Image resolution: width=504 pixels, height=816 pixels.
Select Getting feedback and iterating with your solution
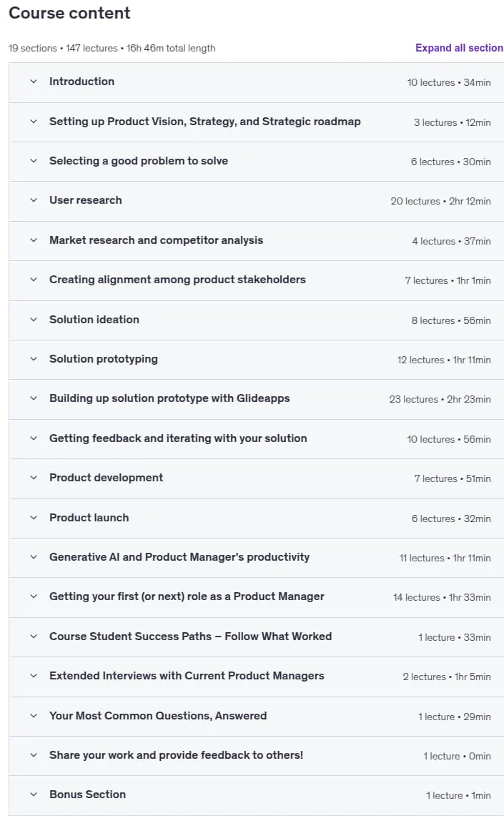click(178, 438)
